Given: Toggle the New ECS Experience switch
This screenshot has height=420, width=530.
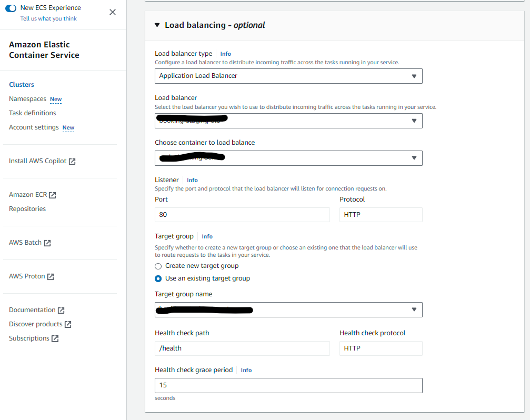Looking at the screenshot, I should [11, 8].
